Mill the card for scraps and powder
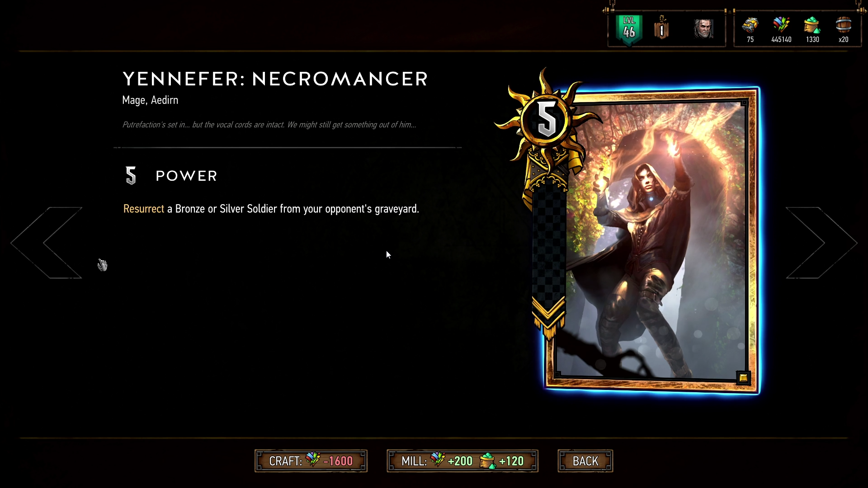Viewport: 868px width, 488px height. [x=462, y=461]
